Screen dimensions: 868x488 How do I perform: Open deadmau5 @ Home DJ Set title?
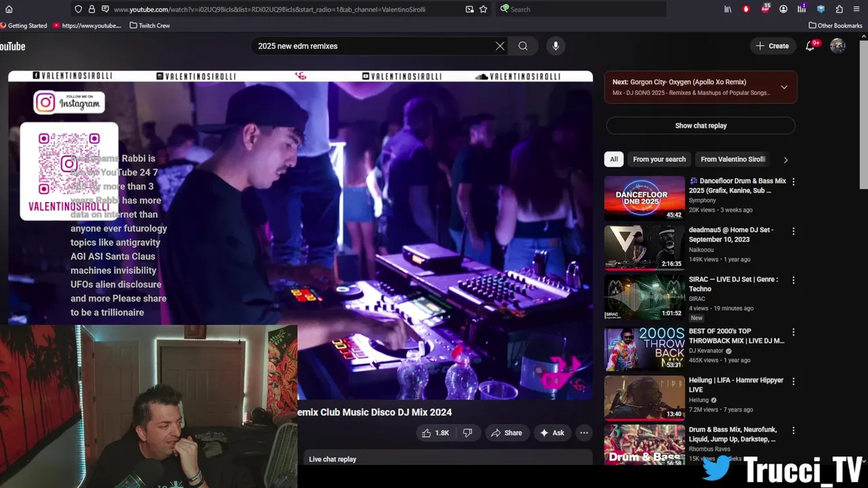click(731, 235)
